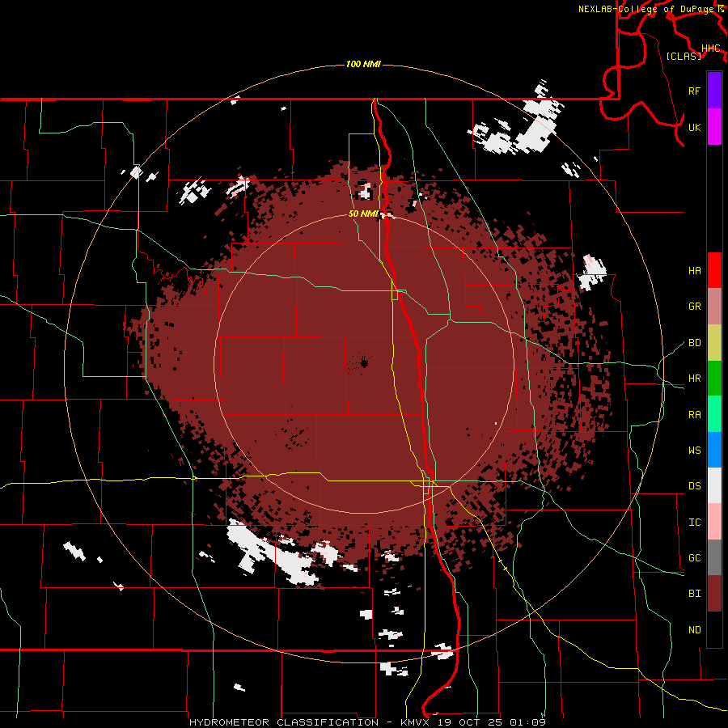This screenshot has height=728, width=728.
Task: Click the BD legend label
Action: point(694,343)
